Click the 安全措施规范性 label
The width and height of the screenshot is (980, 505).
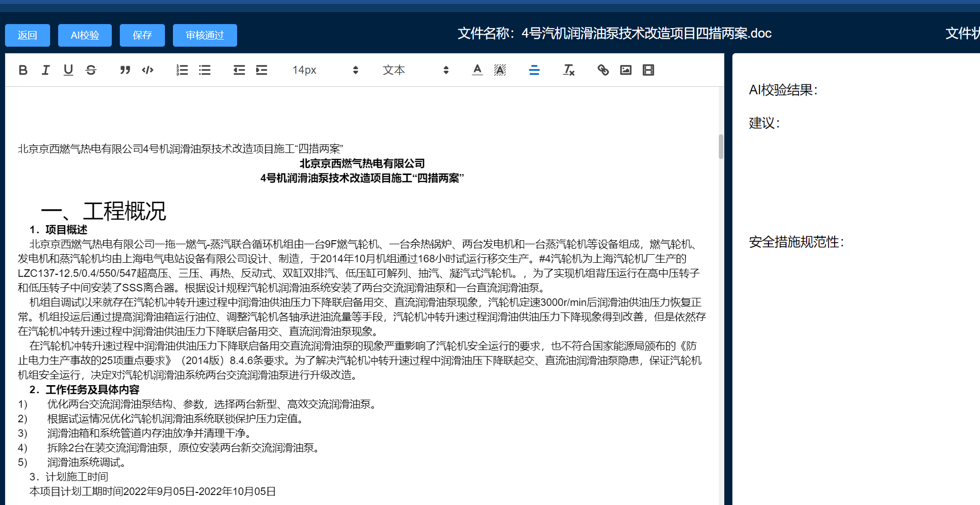[x=797, y=242]
